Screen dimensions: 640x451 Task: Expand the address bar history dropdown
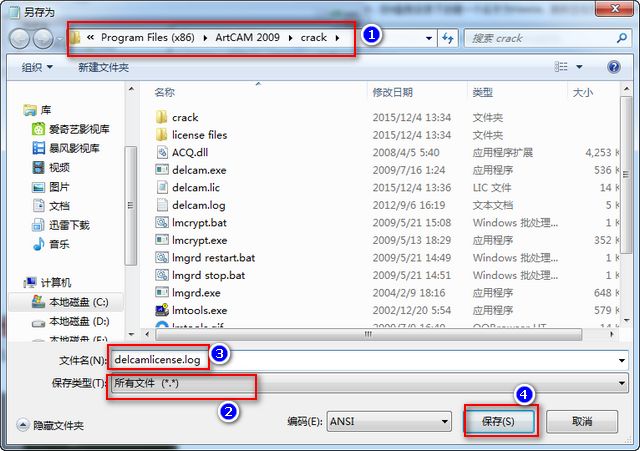[429, 38]
